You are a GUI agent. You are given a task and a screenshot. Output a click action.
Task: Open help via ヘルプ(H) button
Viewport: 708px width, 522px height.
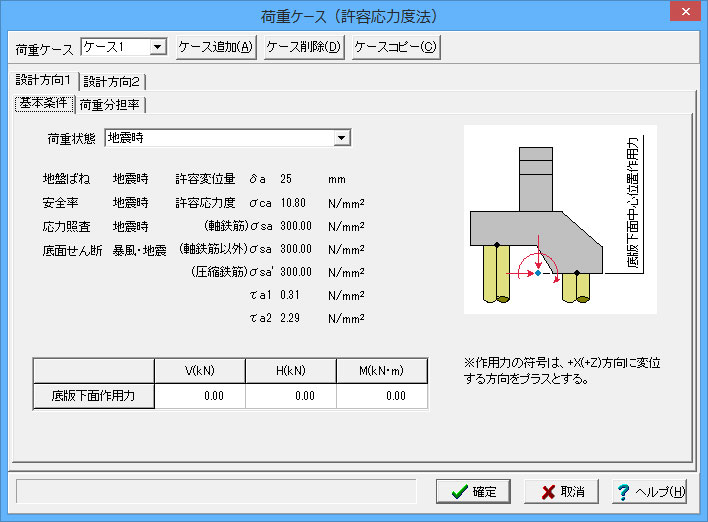pos(649,491)
